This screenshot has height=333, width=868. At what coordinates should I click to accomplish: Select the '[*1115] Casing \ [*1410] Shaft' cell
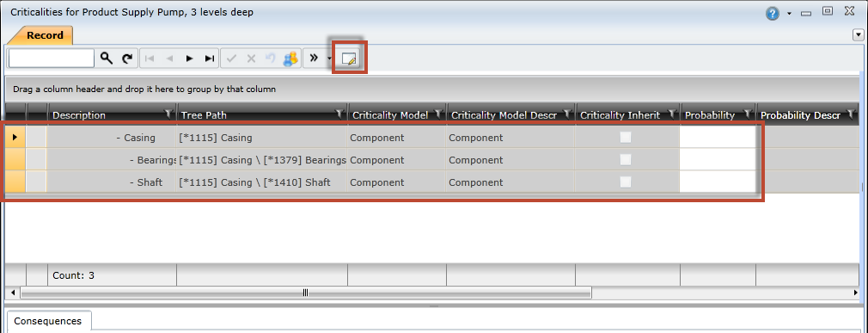tap(262, 182)
